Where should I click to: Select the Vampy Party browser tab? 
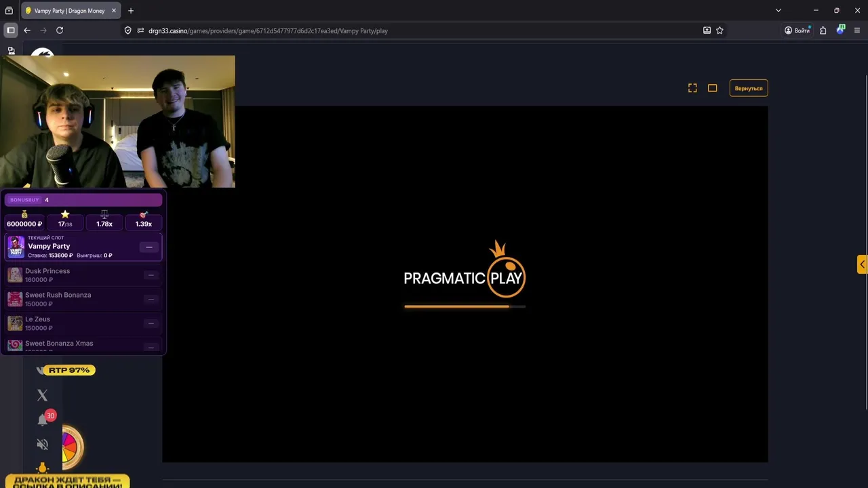(71, 11)
